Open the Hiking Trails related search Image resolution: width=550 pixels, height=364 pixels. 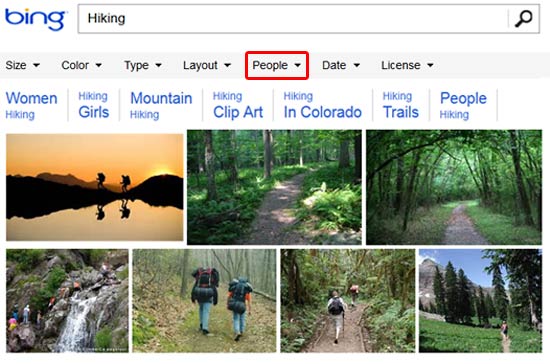401,105
